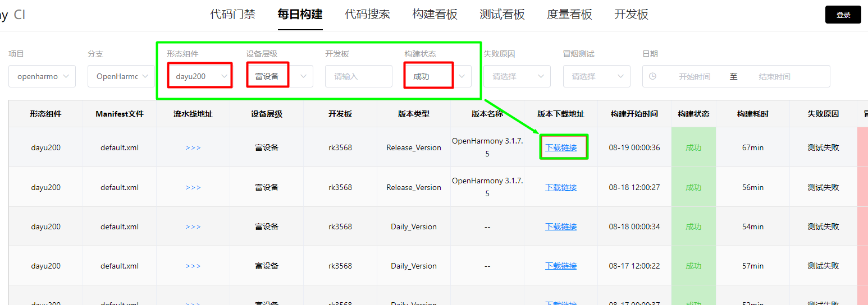Expand the 分支 OpenHarmony branch dropdown
This screenshot has width=868, height=305.
121,76
